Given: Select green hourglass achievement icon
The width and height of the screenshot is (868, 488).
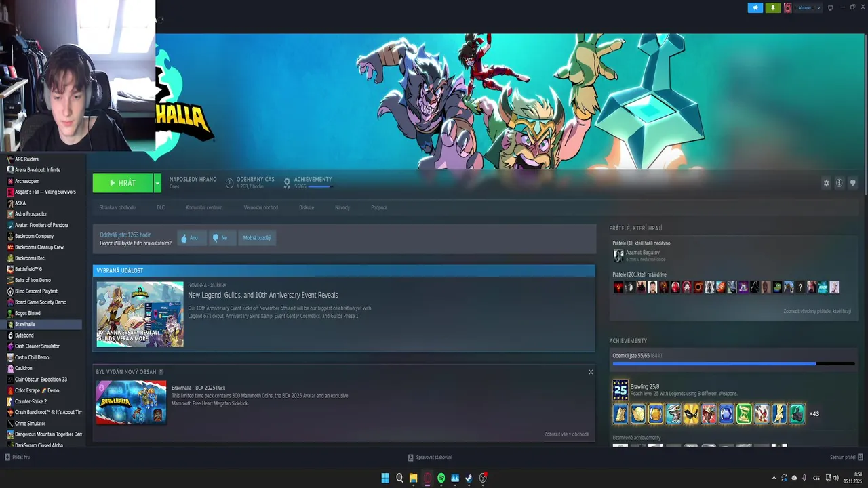Looking at the screenshot, I should pyautogui.click(x=744, y=413).
